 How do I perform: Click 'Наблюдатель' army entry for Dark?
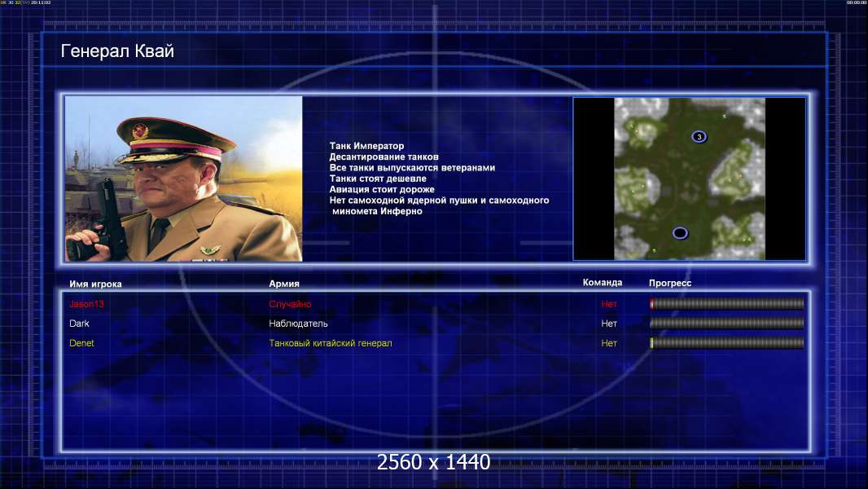[298, 324]
